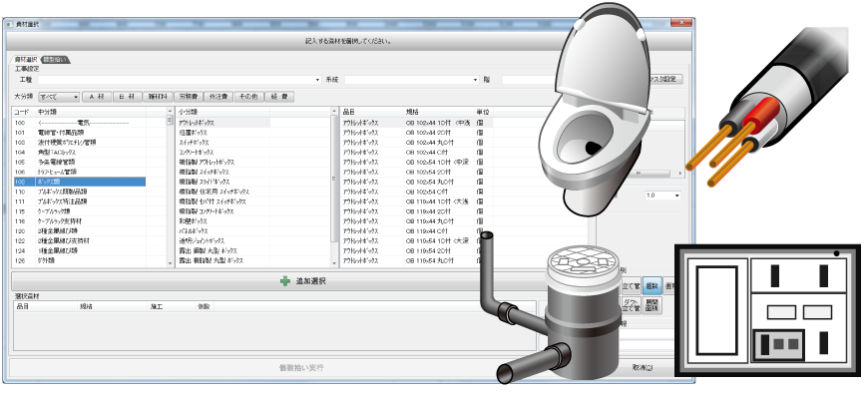Toggle the A材 category filter

tap(97, 97)
